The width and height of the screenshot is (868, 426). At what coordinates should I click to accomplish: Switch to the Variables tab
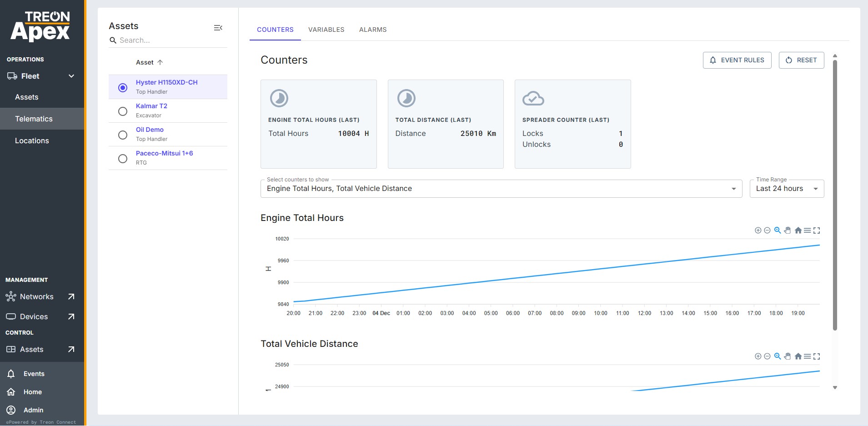click(326, 30)
